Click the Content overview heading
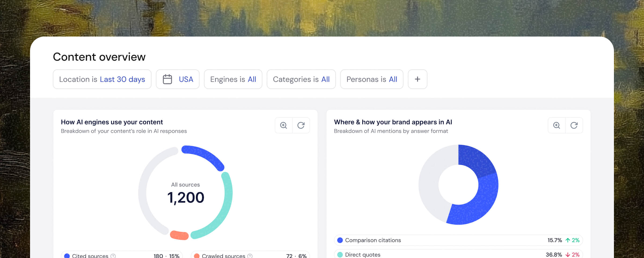 tap(99, 57)
